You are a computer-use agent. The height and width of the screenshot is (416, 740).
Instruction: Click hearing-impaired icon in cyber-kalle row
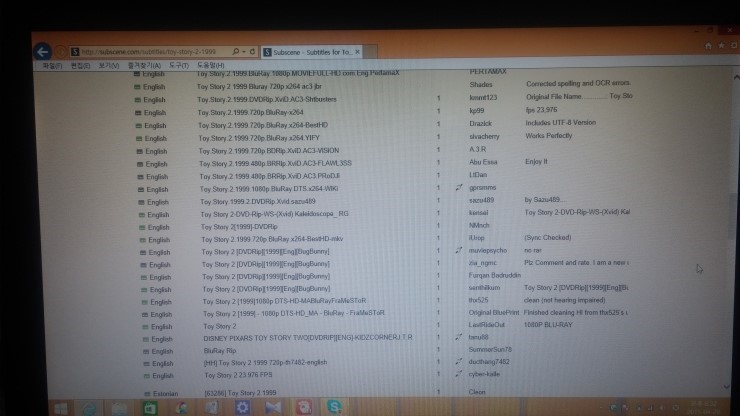458,374
